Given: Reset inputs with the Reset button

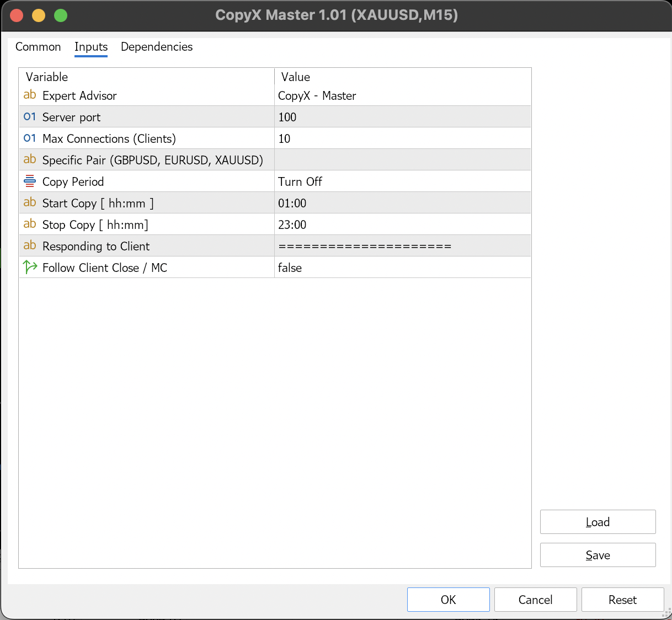Looking at the screenshot, I should pos(622,600).
